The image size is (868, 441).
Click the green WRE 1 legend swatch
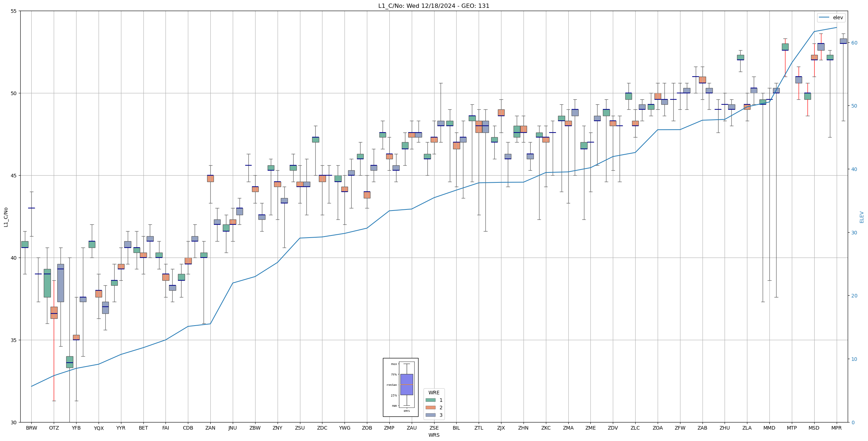(x=430, y=400)
